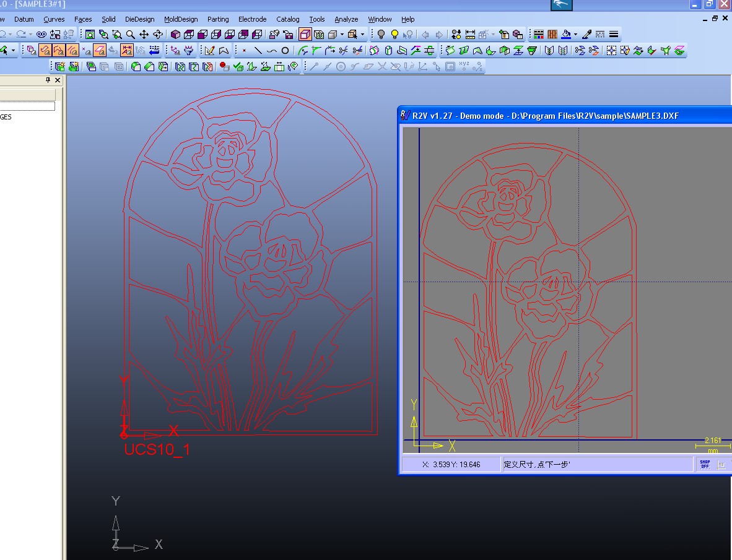Click the Zoom All fit-view icon
The width and height of the screenshot is (732, 560).
90,35
